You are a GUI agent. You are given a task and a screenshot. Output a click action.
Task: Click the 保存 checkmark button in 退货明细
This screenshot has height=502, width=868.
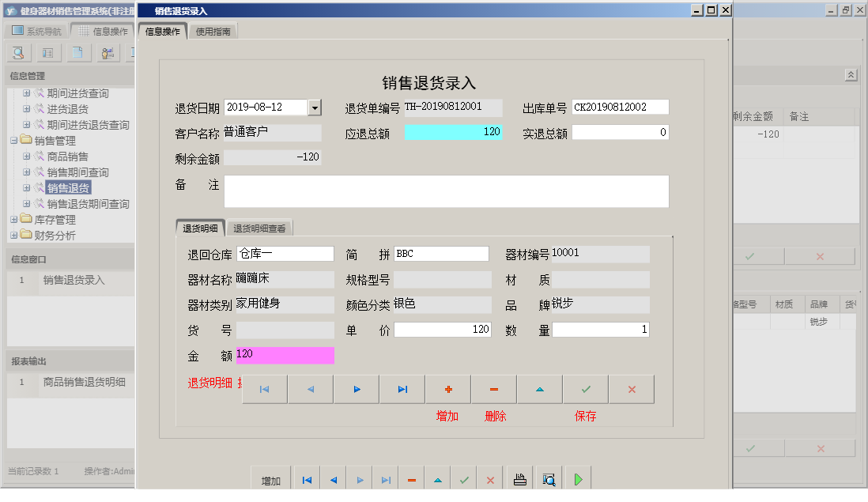586,388
